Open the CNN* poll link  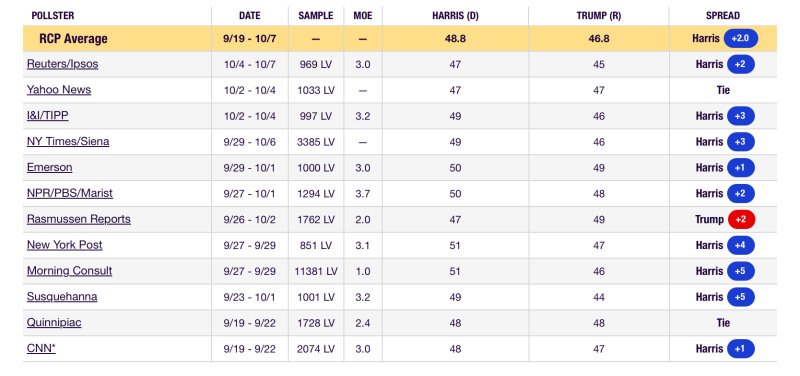[41, 349]
